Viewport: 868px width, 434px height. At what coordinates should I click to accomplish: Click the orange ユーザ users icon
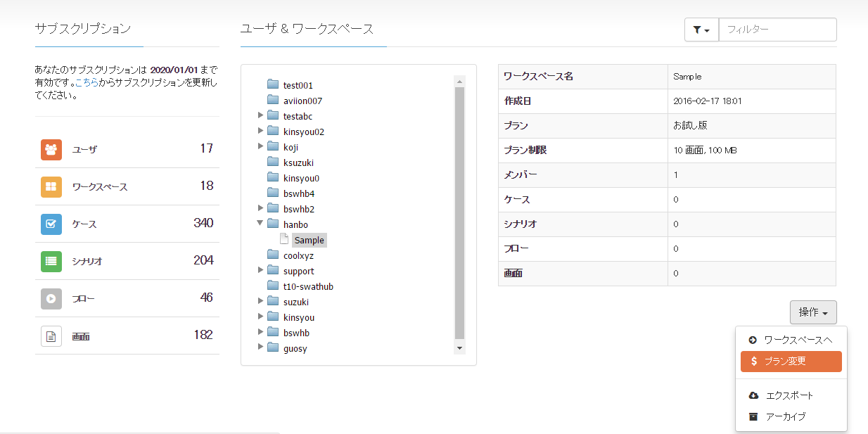point(51,149)
